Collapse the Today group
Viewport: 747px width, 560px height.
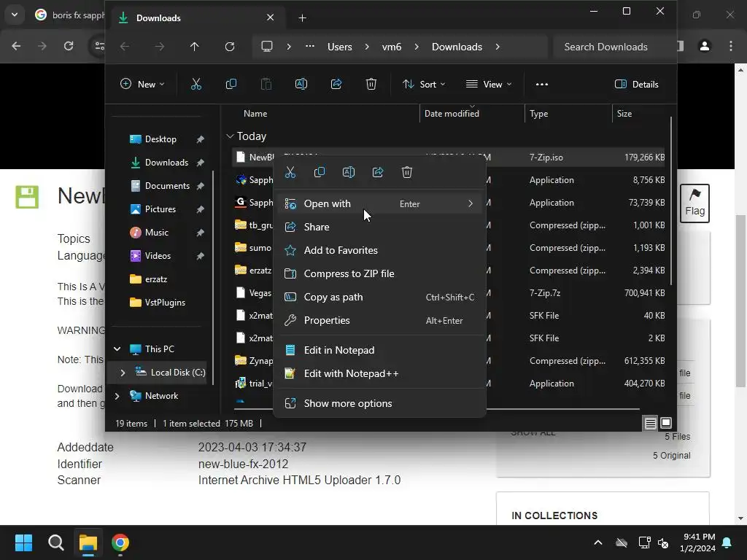coord(230,136)
